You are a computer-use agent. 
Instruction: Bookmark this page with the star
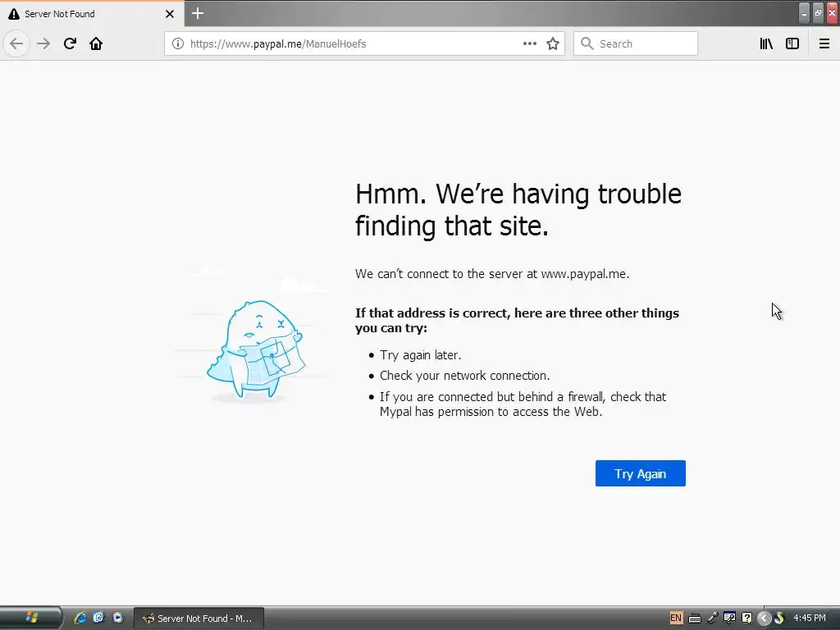pyautogui.click(x=553, y=44)
